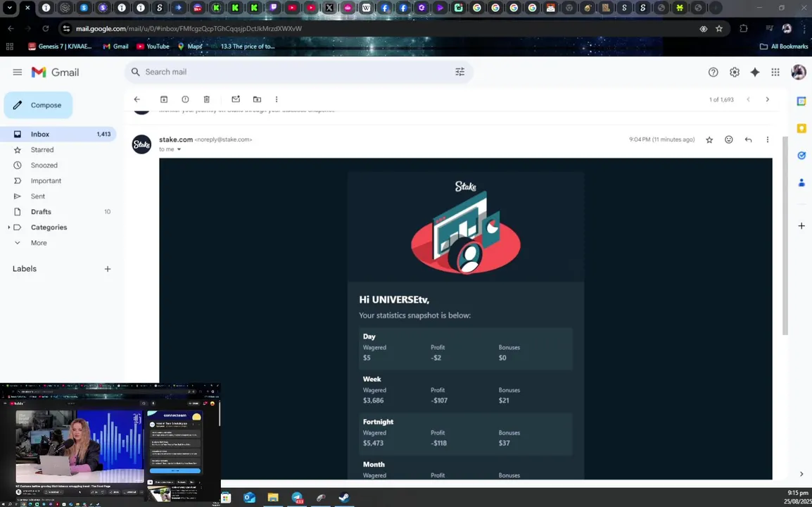Open the tab search dropdown arrow
812x507 pixels.
coord(9,8)
